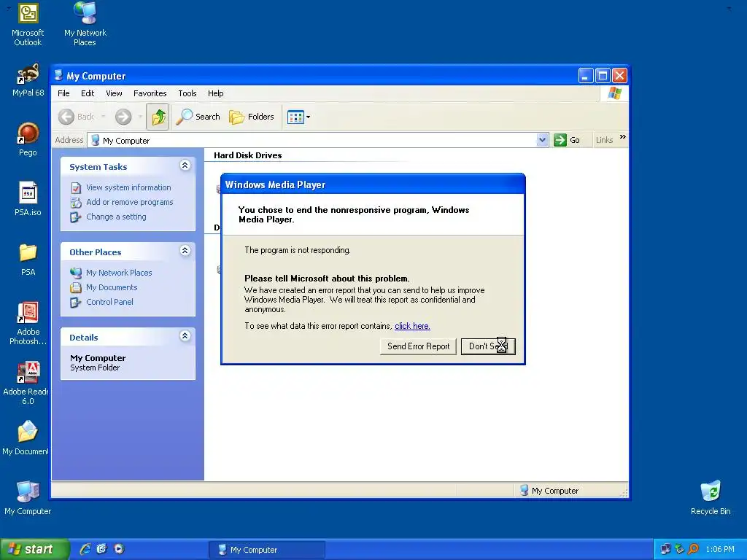Open the Back history dropdown arrow
Image resolution: width=747 pixels, height=560 pixels.
pyautogui.click(x=104, y=117)
